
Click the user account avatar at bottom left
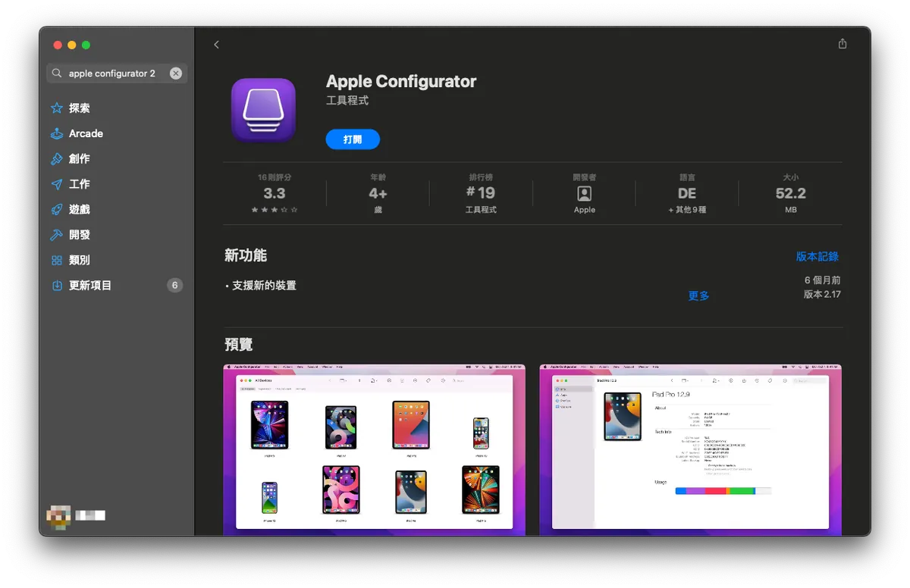click(x=58, y=516)
